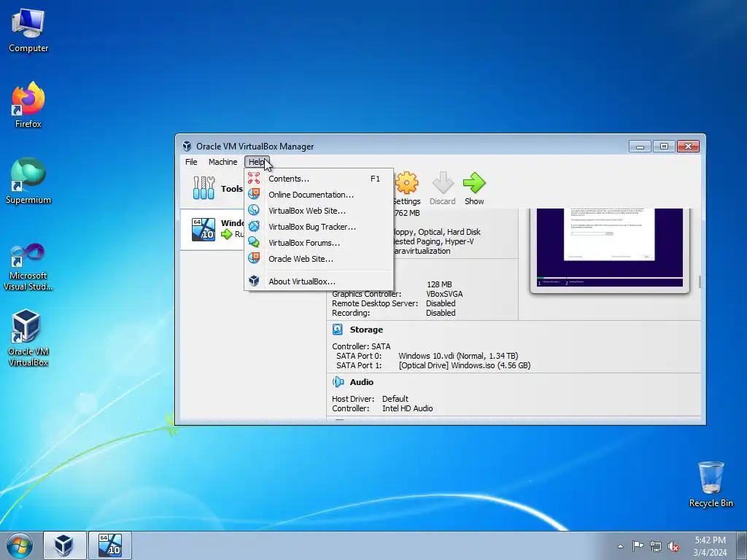Select the Recycle Bin desktop icon

[711, 484]
